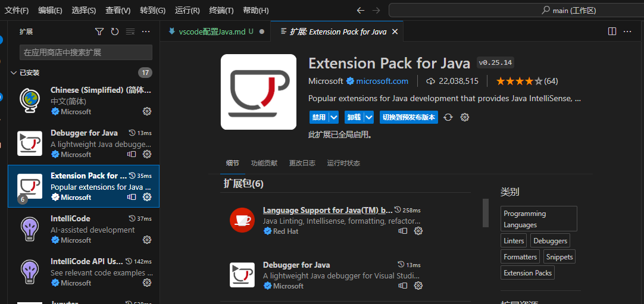Click the Snippets category tag

pos(559,257)
